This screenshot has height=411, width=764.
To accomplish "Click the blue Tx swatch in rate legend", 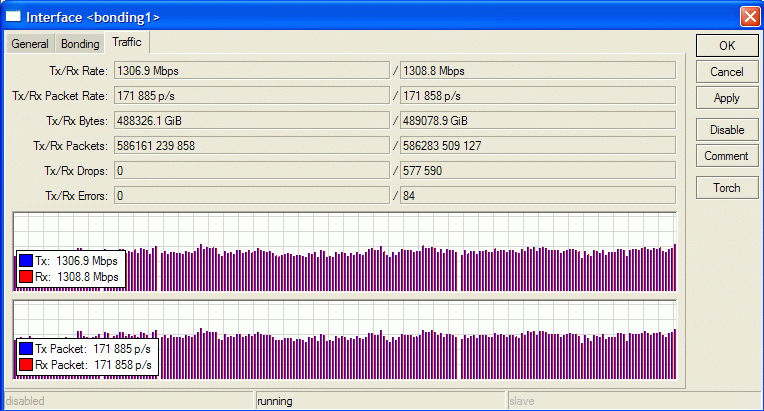I will [x=26, y=261].
